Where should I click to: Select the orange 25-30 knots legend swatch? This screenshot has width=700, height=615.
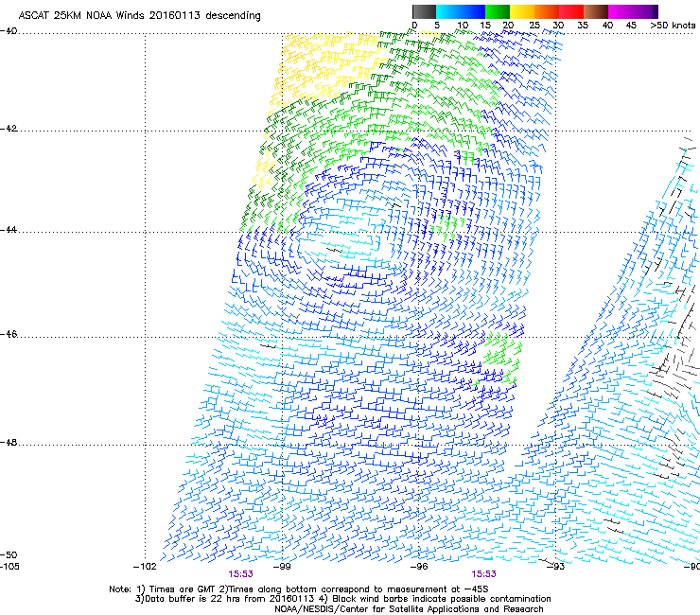[x=547, y=11]
